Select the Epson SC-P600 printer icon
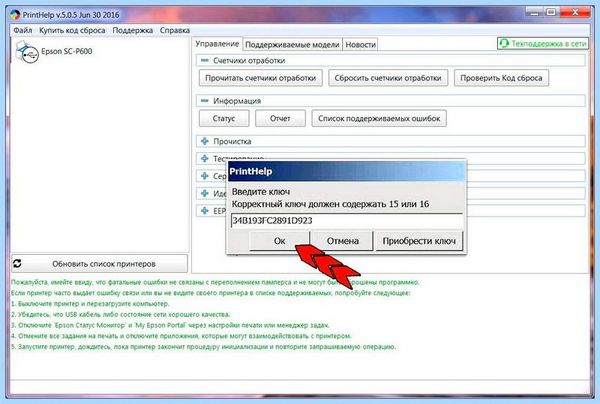This screenshot has width=600, height=404. tap(27, 52)
